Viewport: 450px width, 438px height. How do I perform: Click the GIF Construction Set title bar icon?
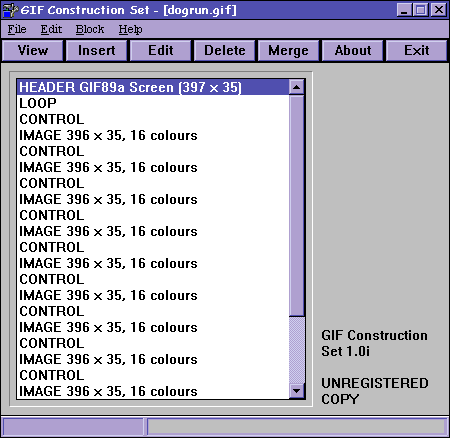point(10,10)
